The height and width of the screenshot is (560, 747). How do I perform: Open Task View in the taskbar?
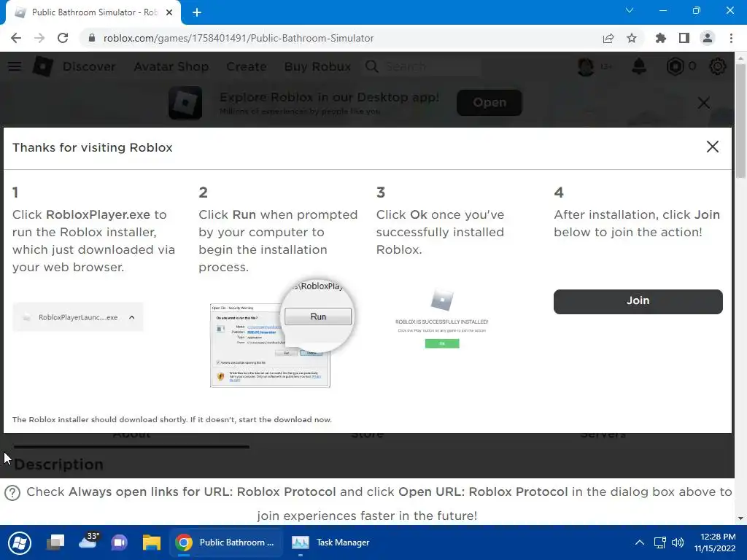coord(55,542)
